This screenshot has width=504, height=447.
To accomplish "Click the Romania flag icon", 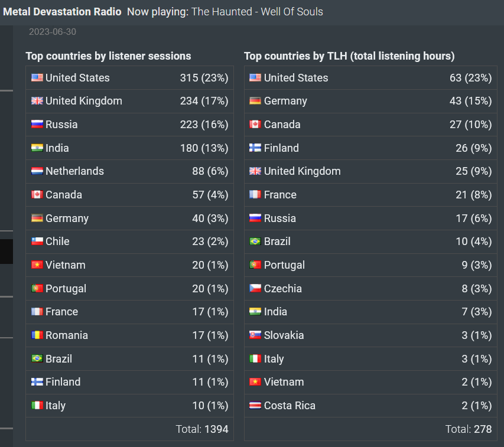I will (x=37, y=335).
